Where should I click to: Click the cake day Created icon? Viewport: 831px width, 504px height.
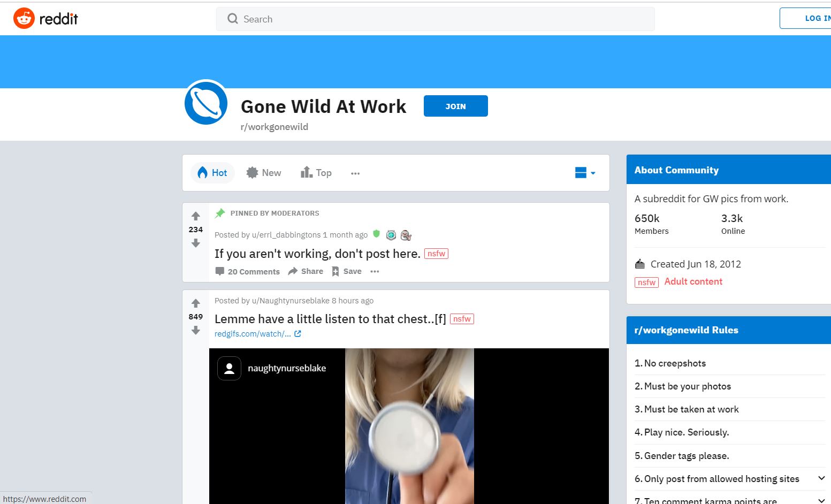[x=640, y=264]
